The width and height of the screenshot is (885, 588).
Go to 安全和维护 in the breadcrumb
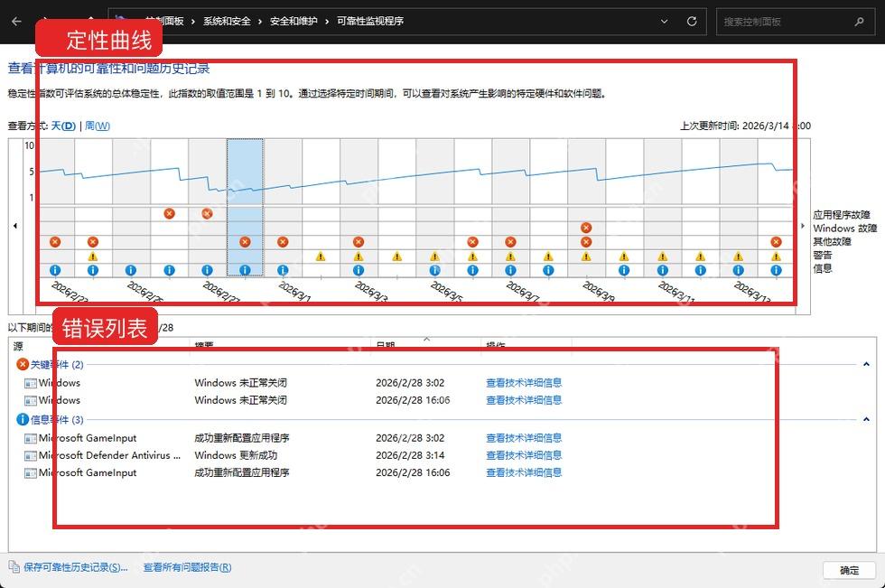click(x=293, y=22)
